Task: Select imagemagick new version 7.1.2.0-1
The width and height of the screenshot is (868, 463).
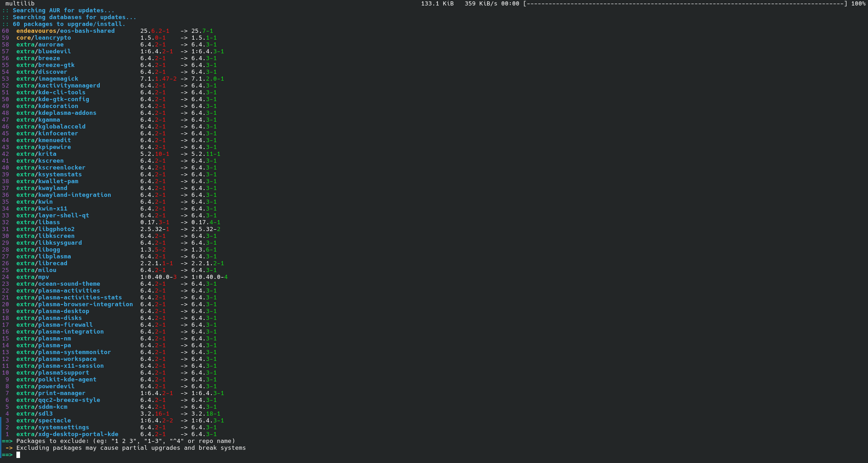Action: (208, 79)
